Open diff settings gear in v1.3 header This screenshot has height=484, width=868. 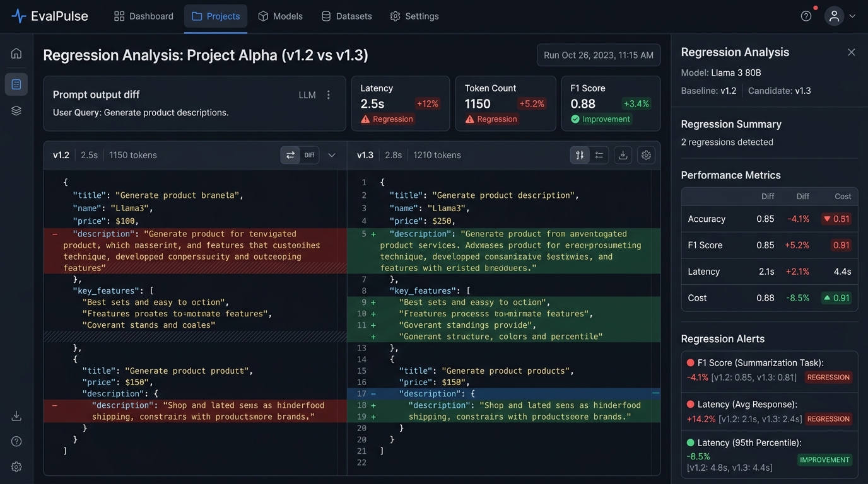[x=646, y=155]
